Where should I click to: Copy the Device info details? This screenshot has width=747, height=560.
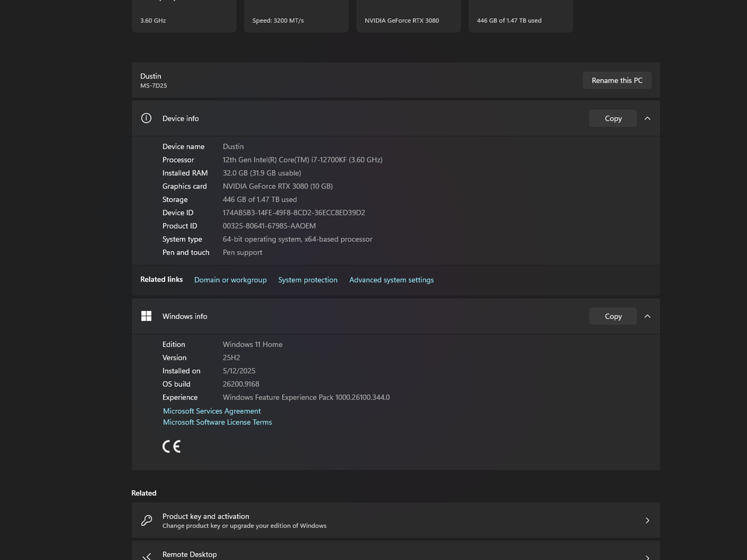(x=613, y=118)
